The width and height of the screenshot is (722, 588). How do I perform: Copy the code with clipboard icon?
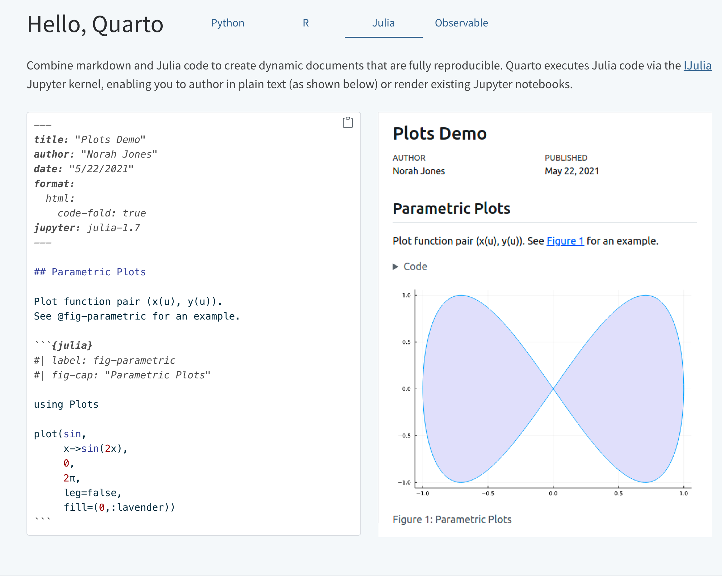(x=348, y=123)
